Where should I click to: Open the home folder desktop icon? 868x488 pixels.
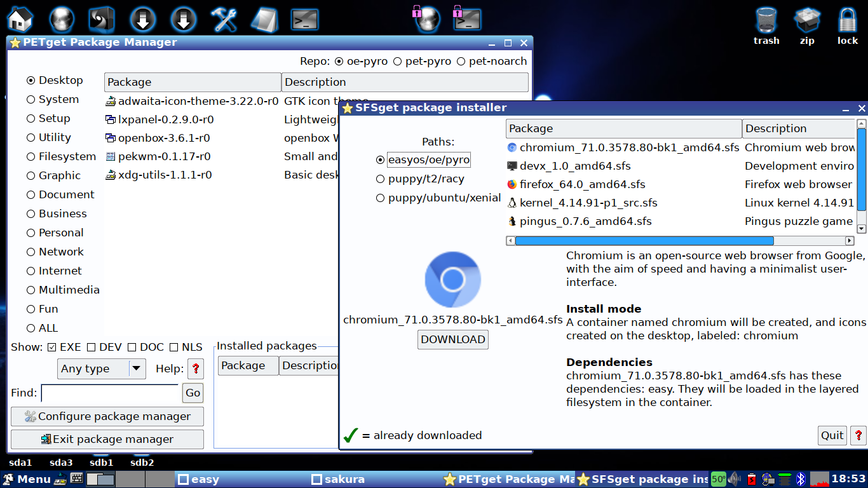click(20, 19)
